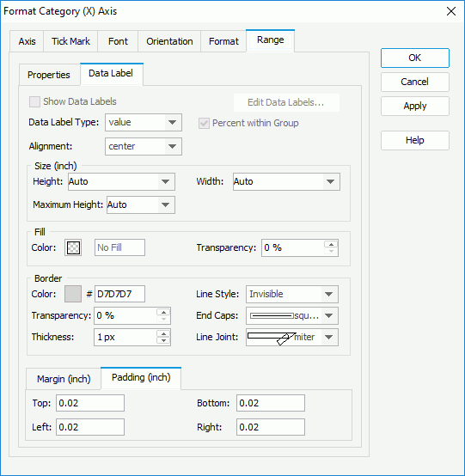Viewport: 465px width, 476px height.
Task: Open the Margin (inch) tab
Action: [x=64, y=379]
